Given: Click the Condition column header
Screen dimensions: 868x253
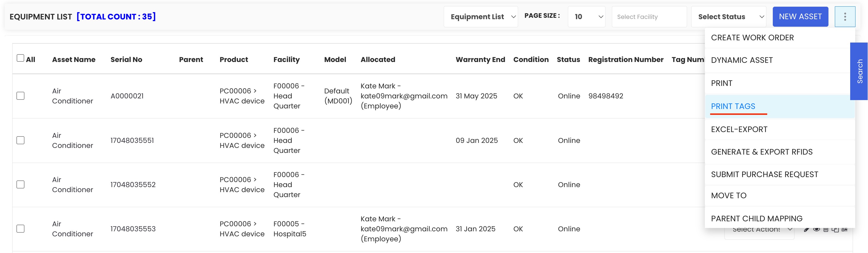Looking at the screenshot, I should tap(531, 59).
